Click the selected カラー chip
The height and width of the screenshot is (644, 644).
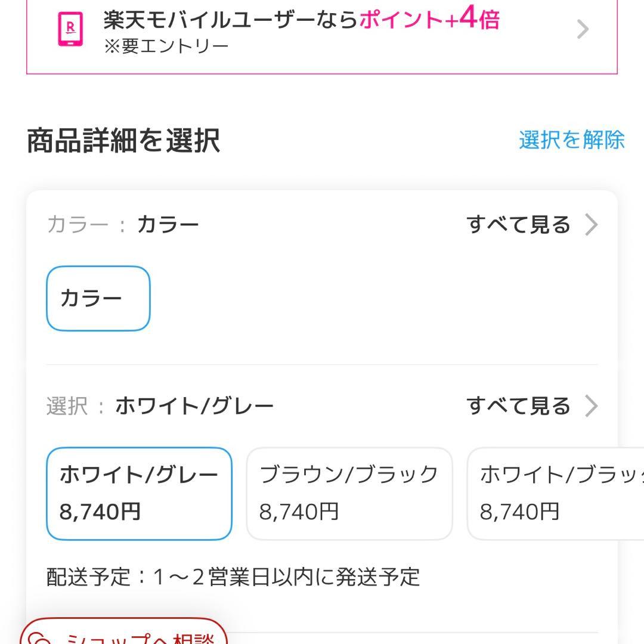tap(97, 298)
